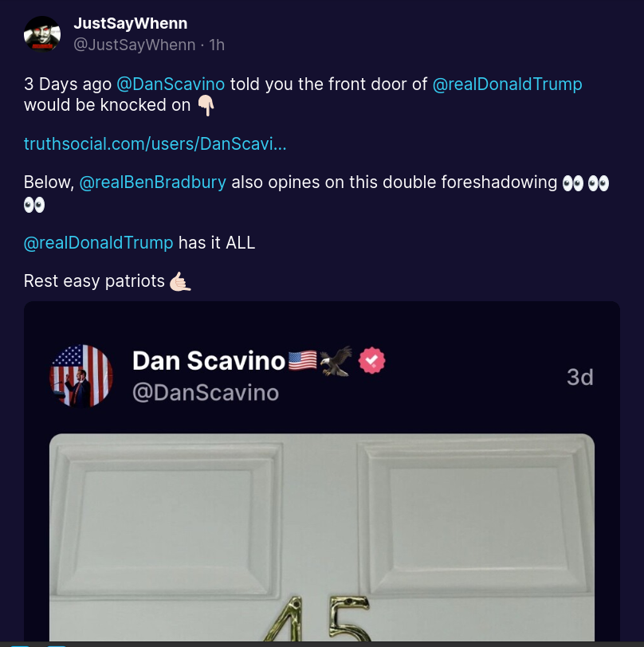Open the @JustSayWhenn handle under the name
Screen dimensions: 644x647
pos(135,45)
